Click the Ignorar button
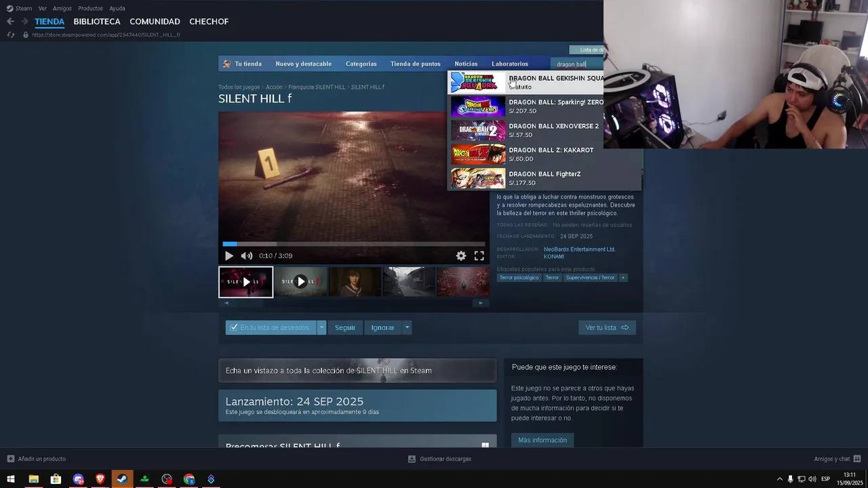 click(382, 327)
